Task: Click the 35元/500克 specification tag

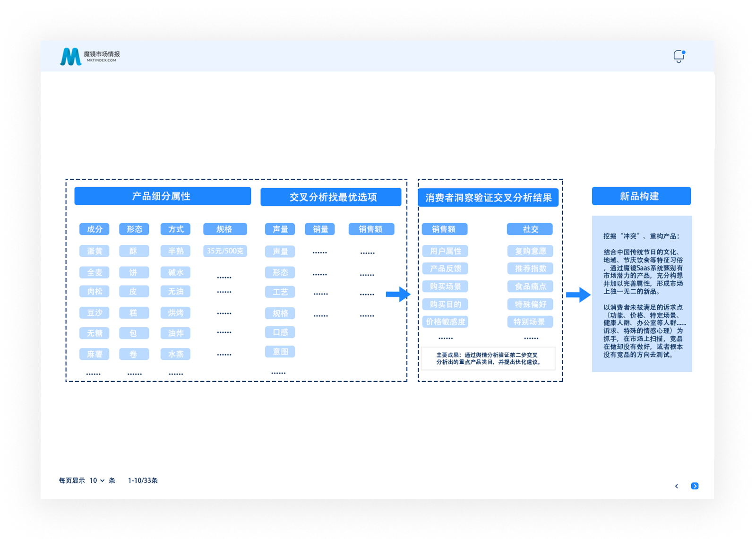Action: tap(225, 251)
